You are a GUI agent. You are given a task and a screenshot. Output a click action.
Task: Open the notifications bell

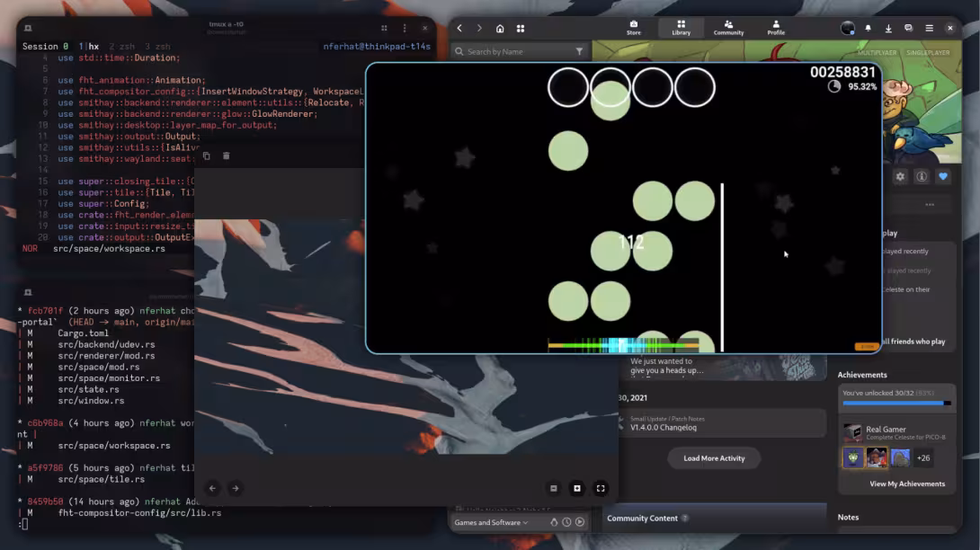tap(869, 28)
